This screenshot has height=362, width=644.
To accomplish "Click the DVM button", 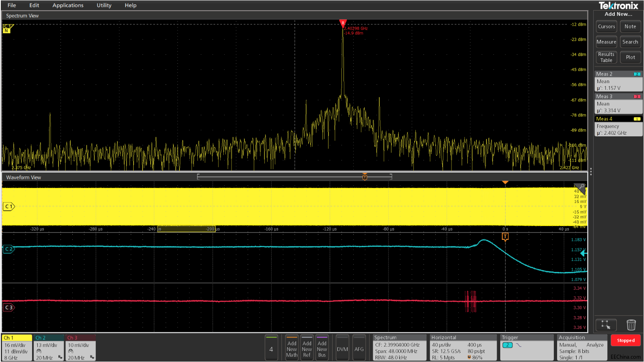I will tap(342, 348).
